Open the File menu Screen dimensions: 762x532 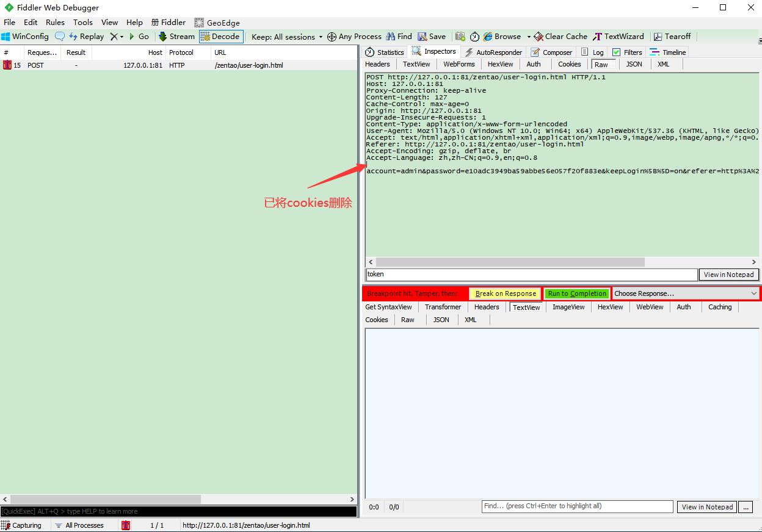coord(9,23)
